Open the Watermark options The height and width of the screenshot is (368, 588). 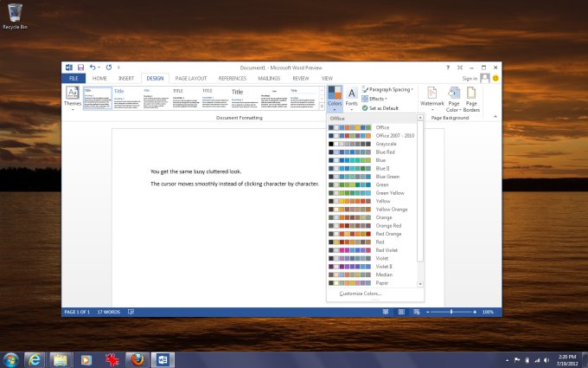coord(431,97)
